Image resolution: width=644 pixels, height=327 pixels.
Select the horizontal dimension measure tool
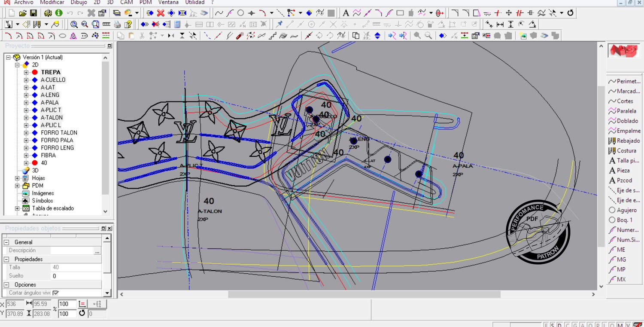pyautogui.click(x=500, y=24)
